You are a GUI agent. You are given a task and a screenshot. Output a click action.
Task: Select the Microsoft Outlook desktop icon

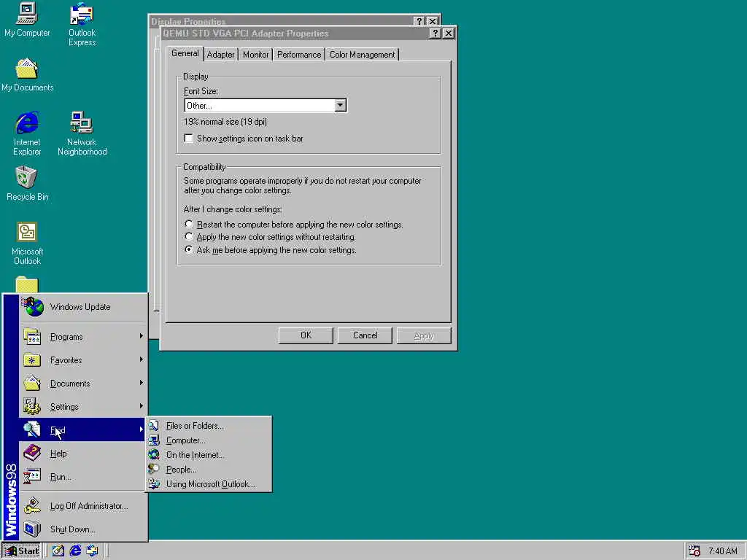click(27, 244)
